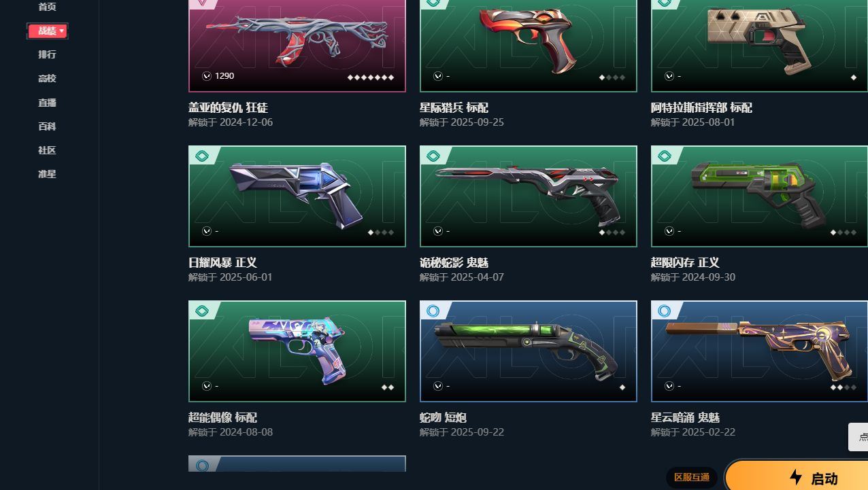Open the 百科 sidebar entry
868x490 pixels.
tap(47, 126)
